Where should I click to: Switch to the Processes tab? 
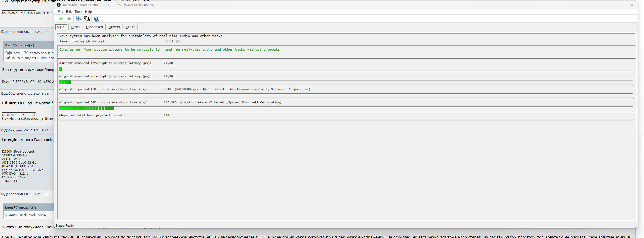coord(94,27)
